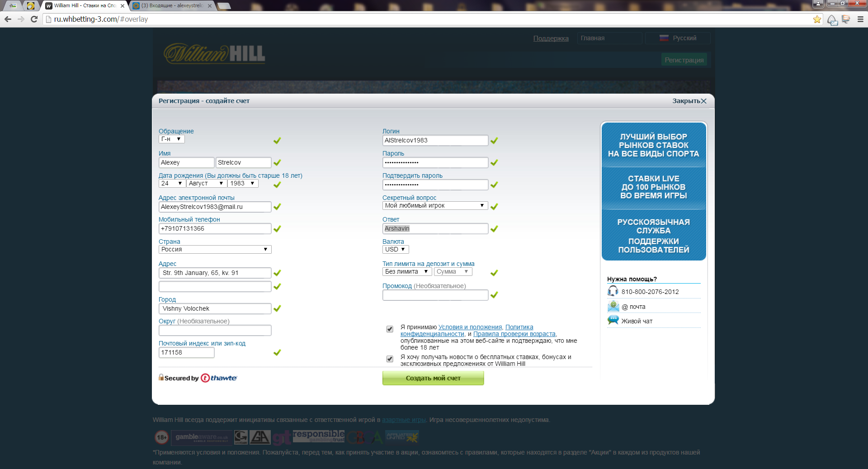Click the Russian flag language icon
The height and width of the screenshot is (469, 868).
coord(664,38)
